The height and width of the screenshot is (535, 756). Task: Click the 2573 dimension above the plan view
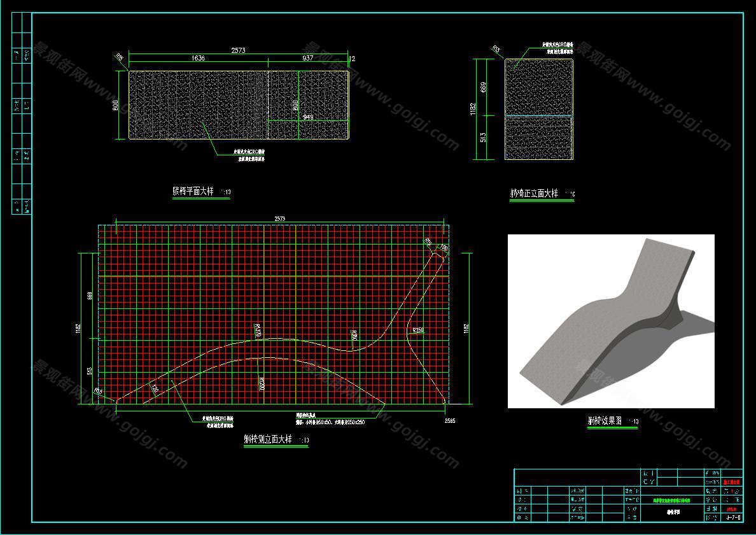tap(238, 50)
